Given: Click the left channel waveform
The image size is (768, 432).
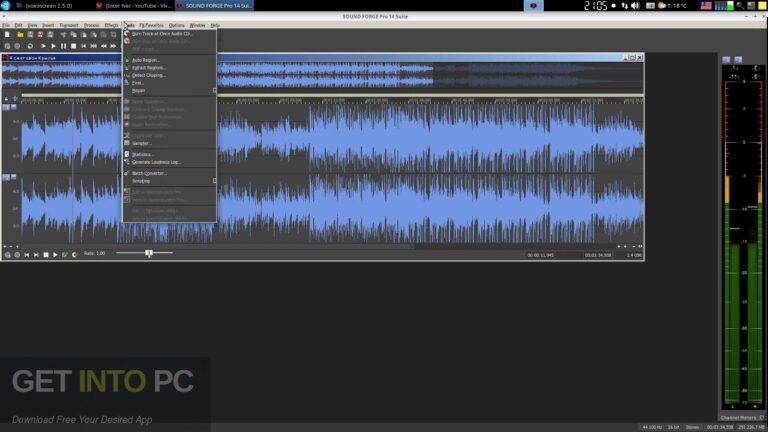Looking at the screenshot, I should [332, 139].
